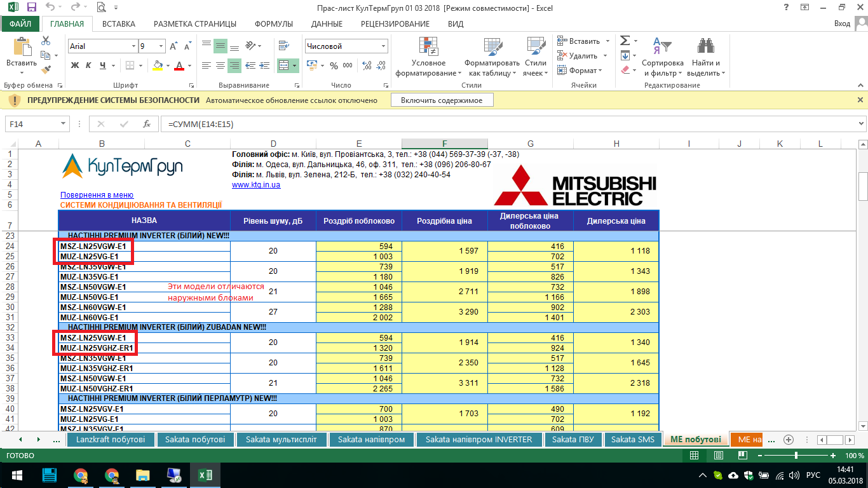868x488 pixels.
Task: Click the AutoSum sigma icon
Action: (x=625, y=41)
